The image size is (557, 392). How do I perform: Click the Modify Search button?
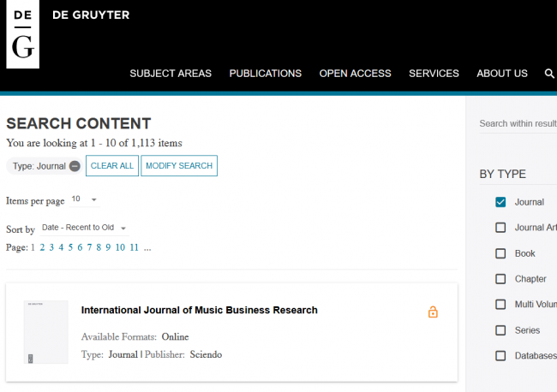[179, 166]
